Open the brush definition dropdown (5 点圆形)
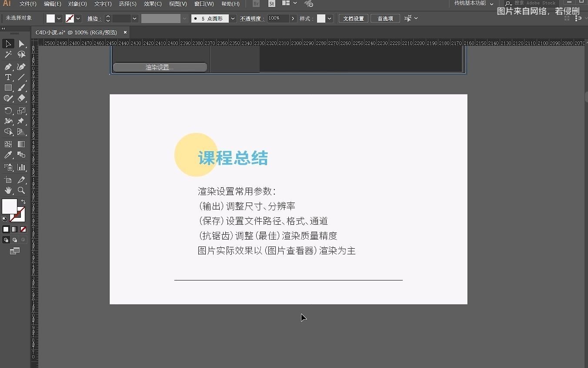Image resolution: width=588 pixels, height=368 pixels. tap(233, 18)
